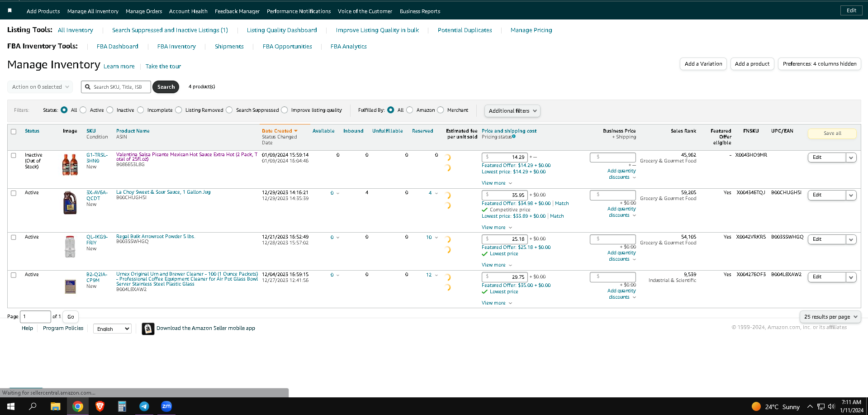Set Fulfilled By to Merchant
Viewport: 868px width, 415px height.
click(441, 110)
